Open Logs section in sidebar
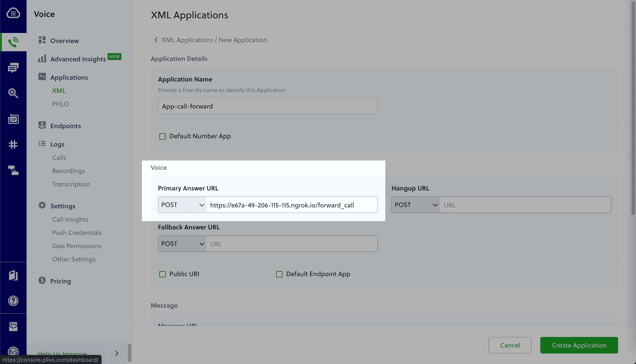The width and height of the screenshot is (636, 364). pyautogui.click(x=57, y=144)
